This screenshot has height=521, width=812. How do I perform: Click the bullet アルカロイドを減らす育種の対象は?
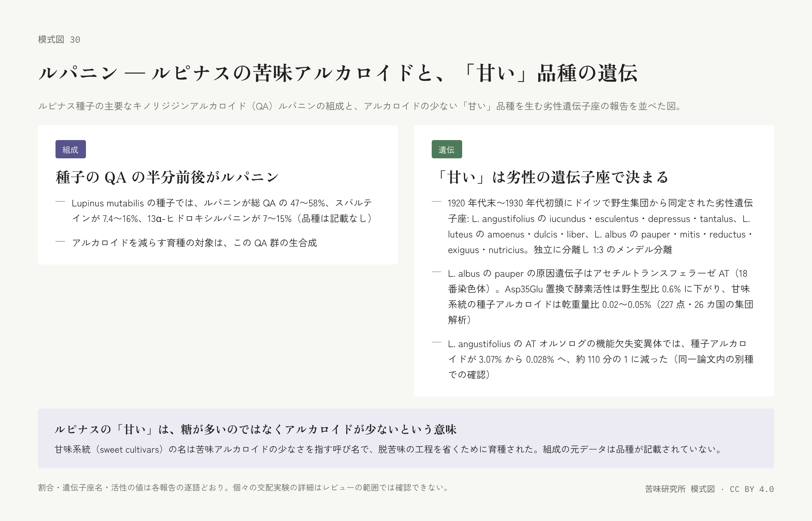pos(195,243)
